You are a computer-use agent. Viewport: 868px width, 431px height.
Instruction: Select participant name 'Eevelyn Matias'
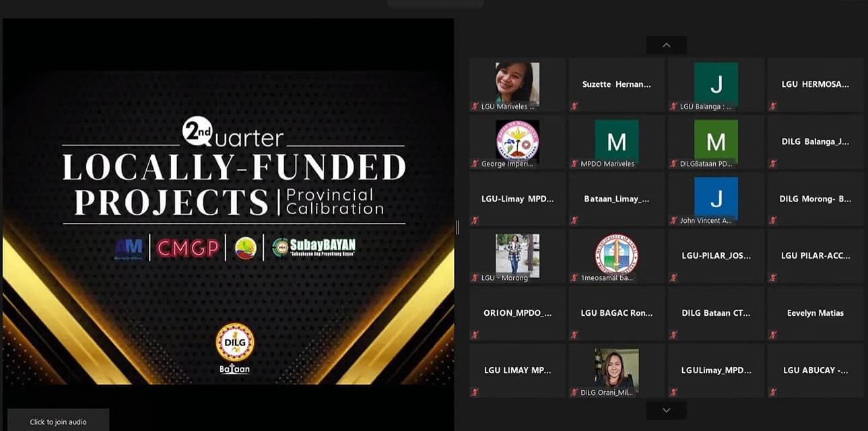point(815,312)
